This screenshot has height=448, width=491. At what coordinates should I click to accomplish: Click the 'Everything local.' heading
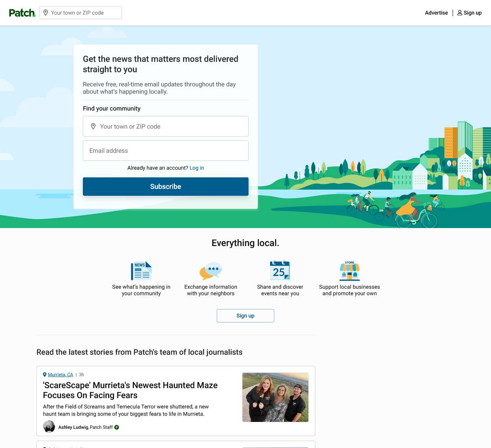[x=245, y=243]
